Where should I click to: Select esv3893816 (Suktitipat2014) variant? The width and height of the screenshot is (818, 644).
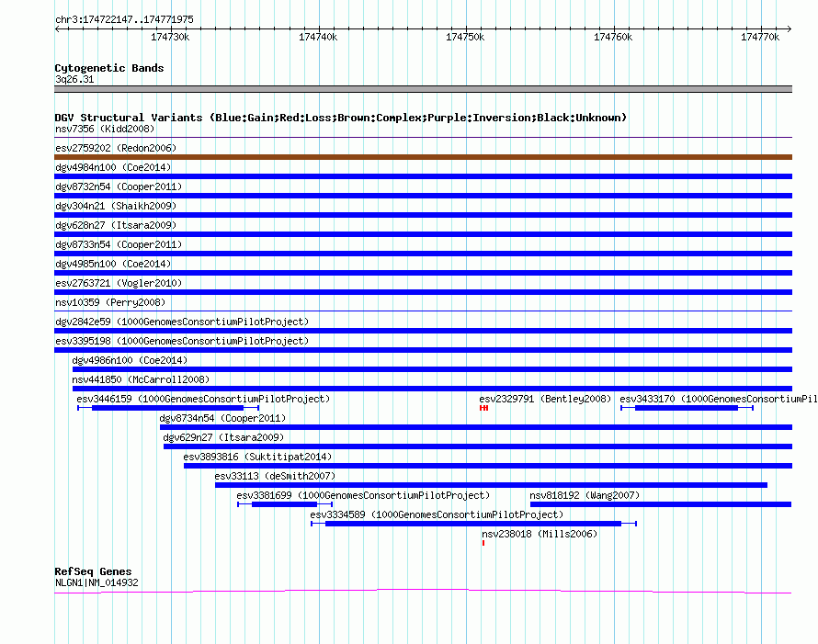coord(257,457)
